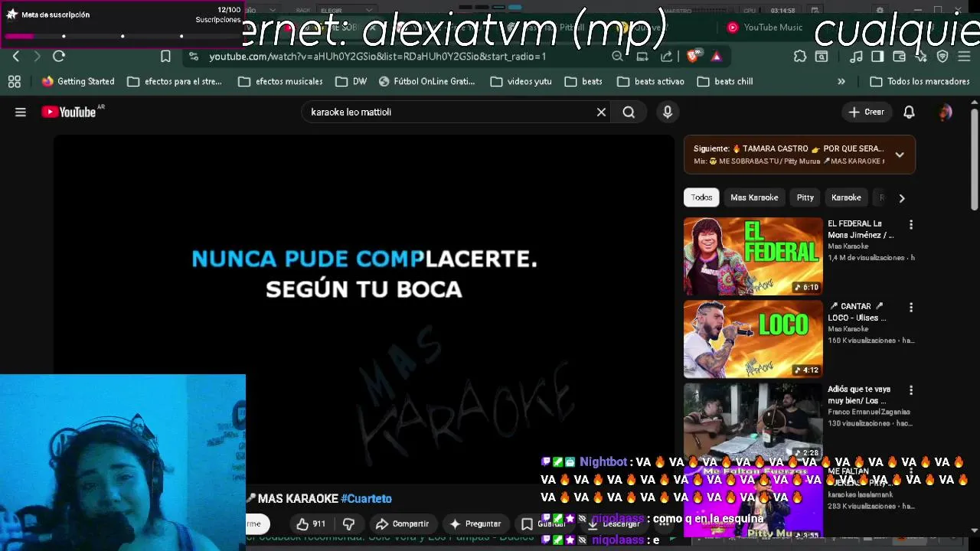
Task: Open the 'beats activao' bookmark folder
Action: (x=651, y=82)
